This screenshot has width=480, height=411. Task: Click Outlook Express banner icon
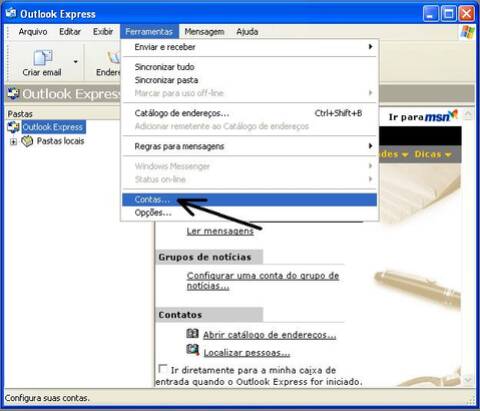tap(13, 94)
